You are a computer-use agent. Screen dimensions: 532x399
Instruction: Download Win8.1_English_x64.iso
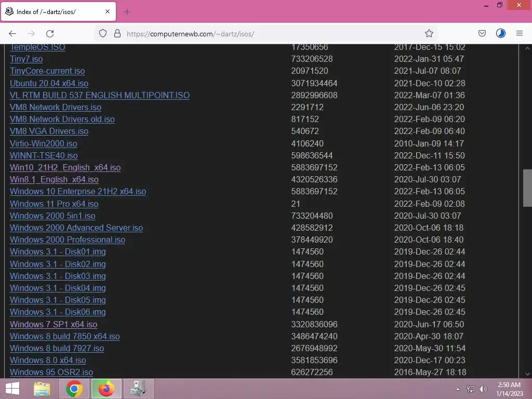(x=54, y=179)
